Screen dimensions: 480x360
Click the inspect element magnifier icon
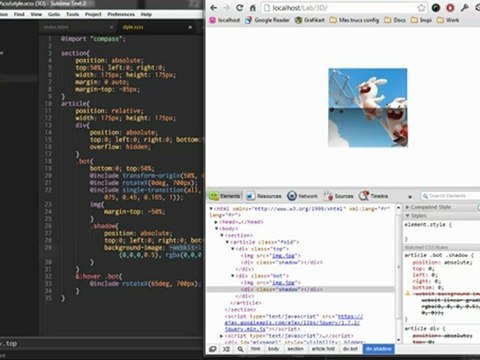[240, 349]
